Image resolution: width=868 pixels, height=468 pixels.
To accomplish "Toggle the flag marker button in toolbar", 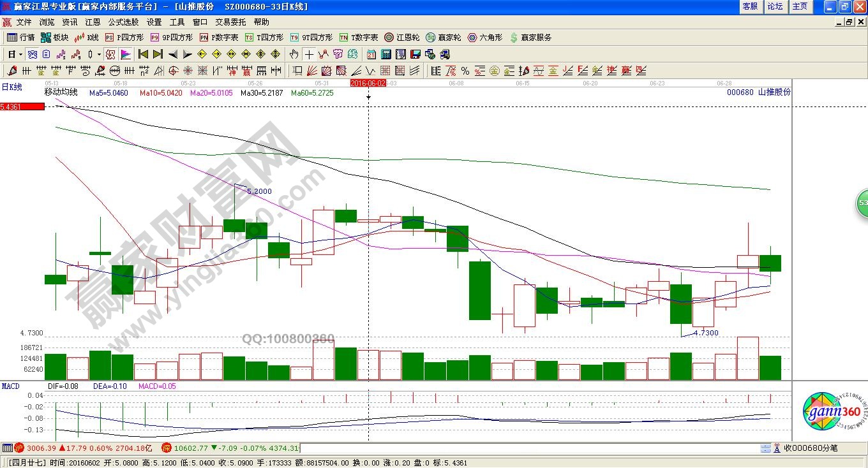I will tap(126, 54).
